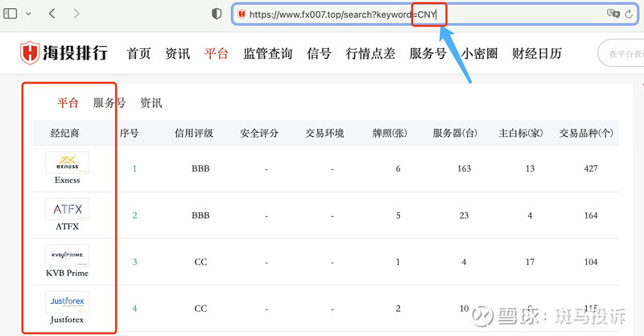The image size is (644, 336).
Task: Click the 安全评分 column header
Action: 259,133
